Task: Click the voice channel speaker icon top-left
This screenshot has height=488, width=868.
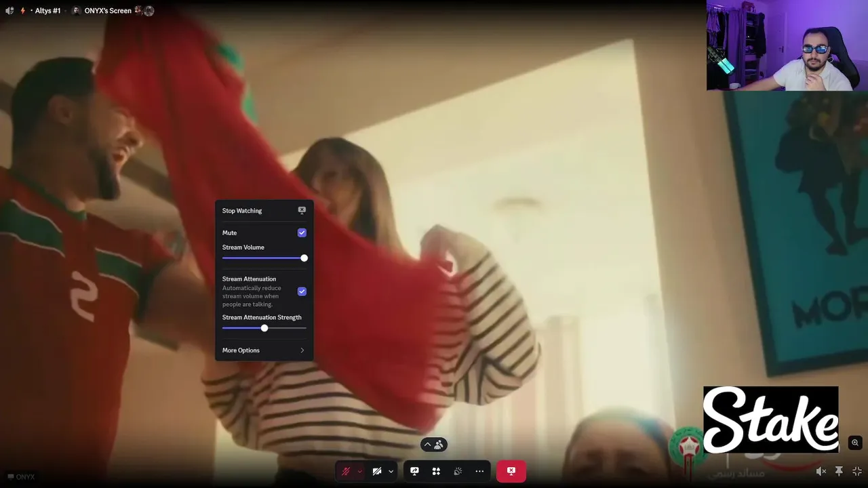Action: (x=9, y=11)
